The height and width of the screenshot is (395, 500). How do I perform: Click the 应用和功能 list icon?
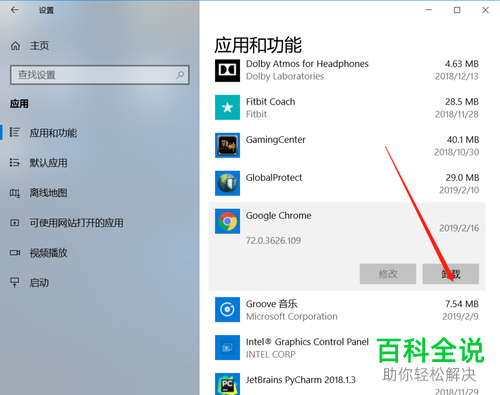[x=15, y=132]
